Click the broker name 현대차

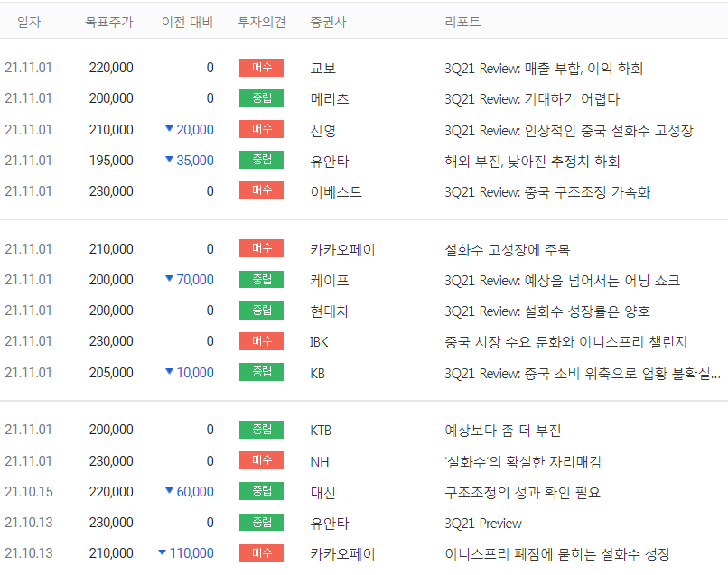(329, 311)
